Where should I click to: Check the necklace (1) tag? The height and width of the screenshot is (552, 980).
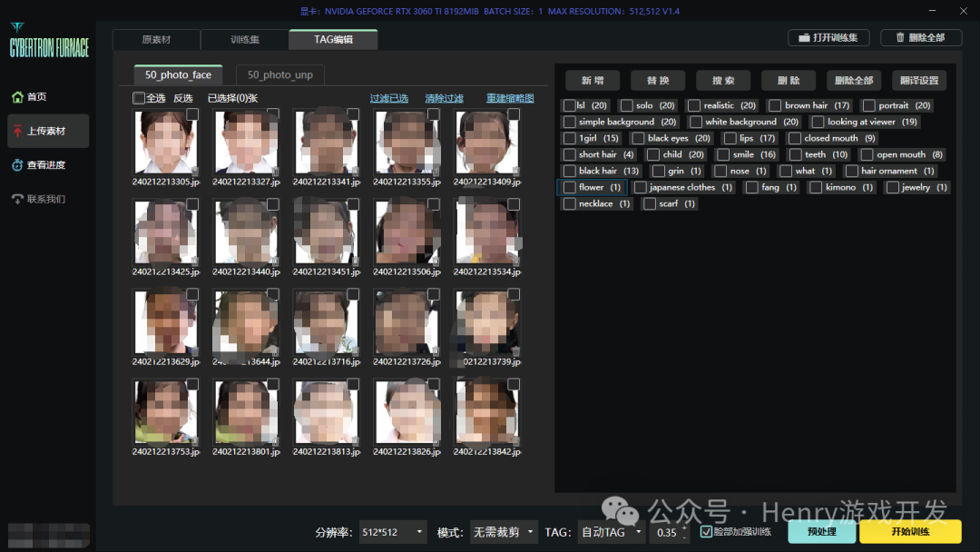point(569,203)
